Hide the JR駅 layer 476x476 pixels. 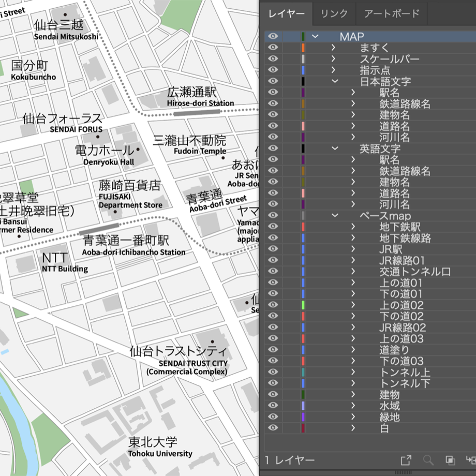(273, 249)
